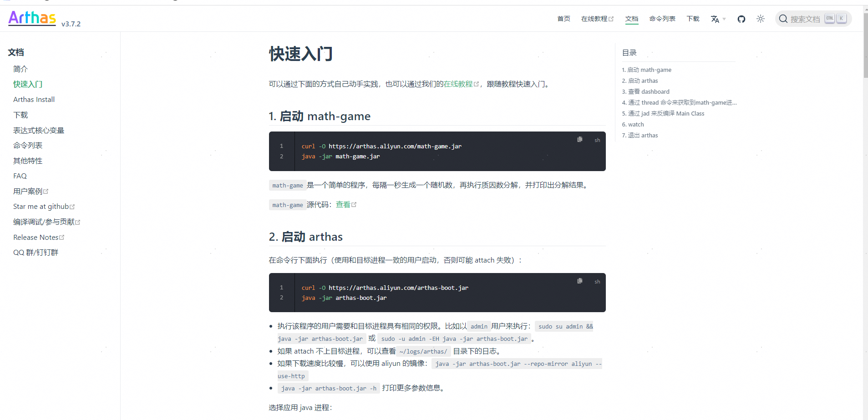Open 下载 in the sidebar
The height and width of the screenshot is (420, 868).
[20, 115]
